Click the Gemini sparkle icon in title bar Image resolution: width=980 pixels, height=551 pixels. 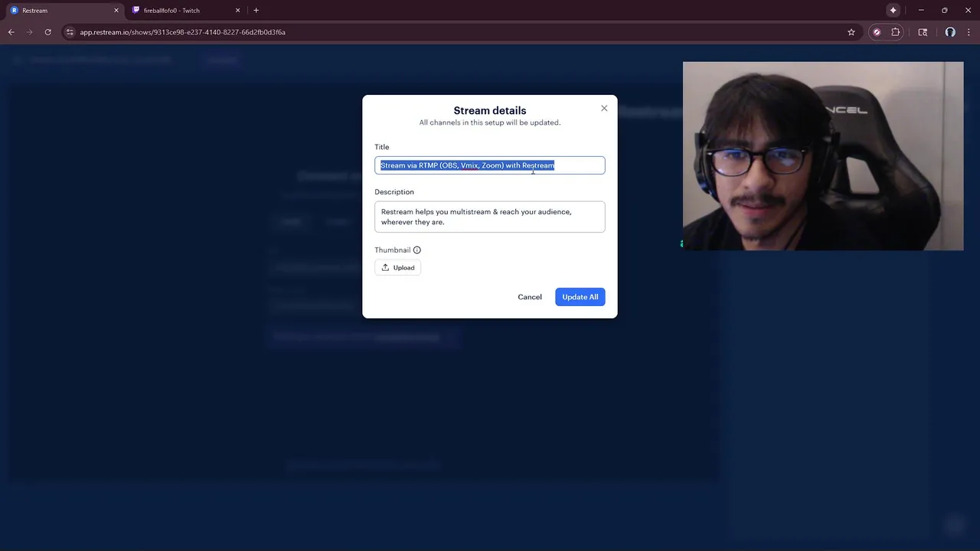893,11
